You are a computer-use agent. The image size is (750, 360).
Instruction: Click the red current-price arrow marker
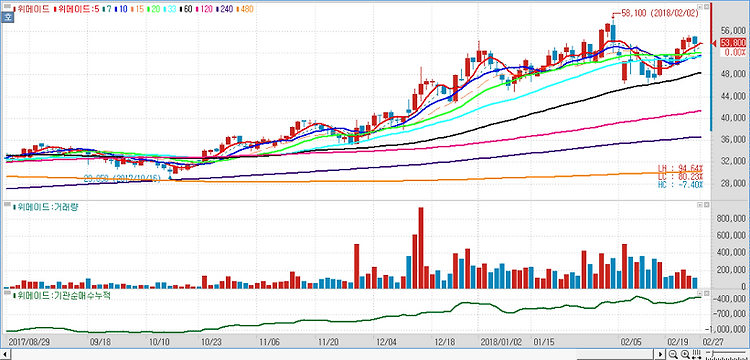715,44
